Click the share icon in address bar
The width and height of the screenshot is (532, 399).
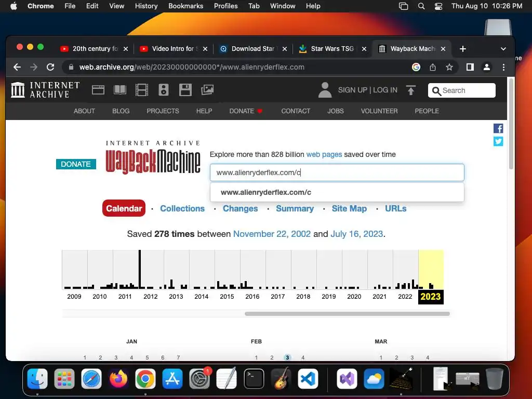point(433,67)
